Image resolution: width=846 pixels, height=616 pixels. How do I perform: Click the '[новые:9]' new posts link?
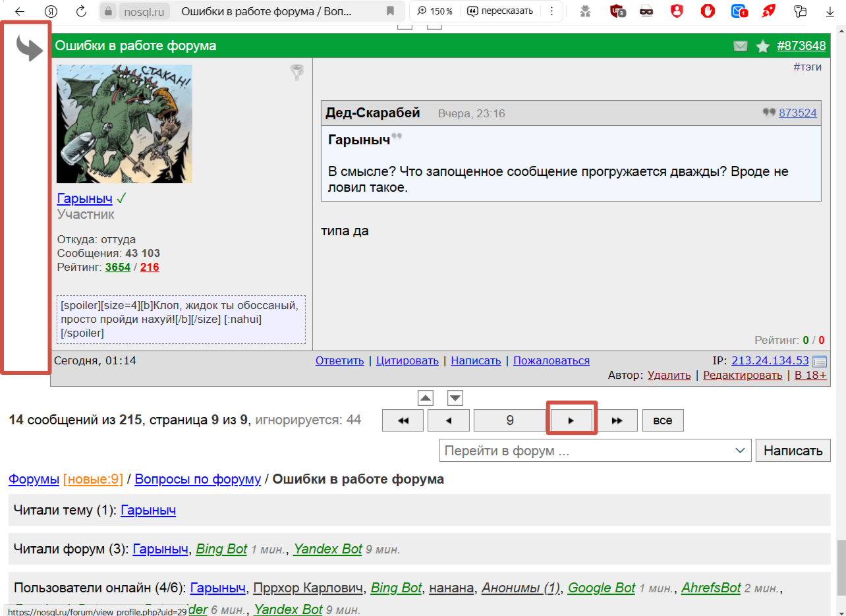pos(93,479)
